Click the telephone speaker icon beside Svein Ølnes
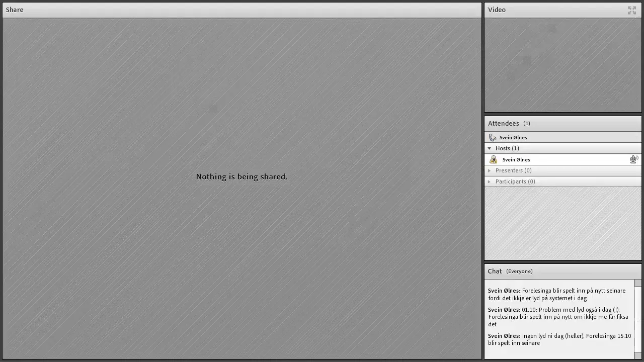 [493, 137]
